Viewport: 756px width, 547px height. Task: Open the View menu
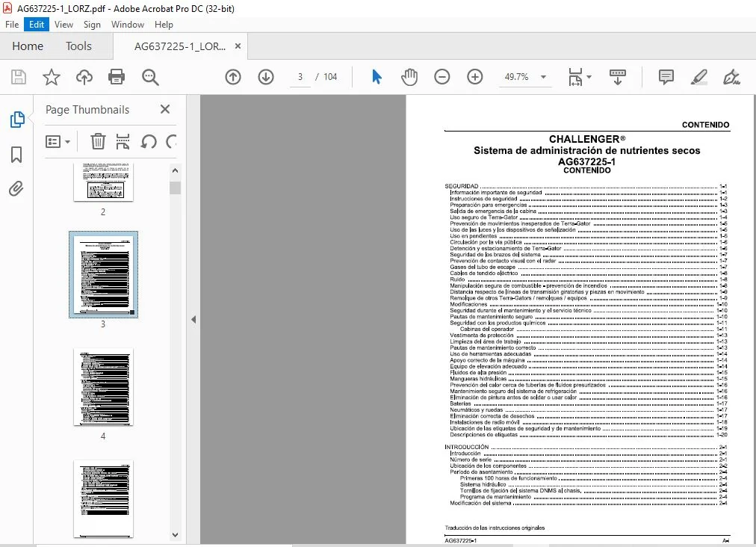point(63,25)
